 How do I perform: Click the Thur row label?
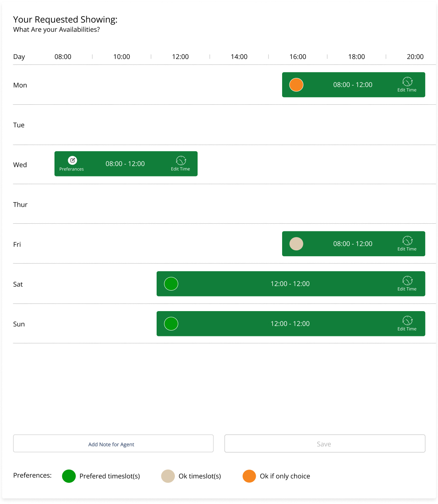click(20, 205)
